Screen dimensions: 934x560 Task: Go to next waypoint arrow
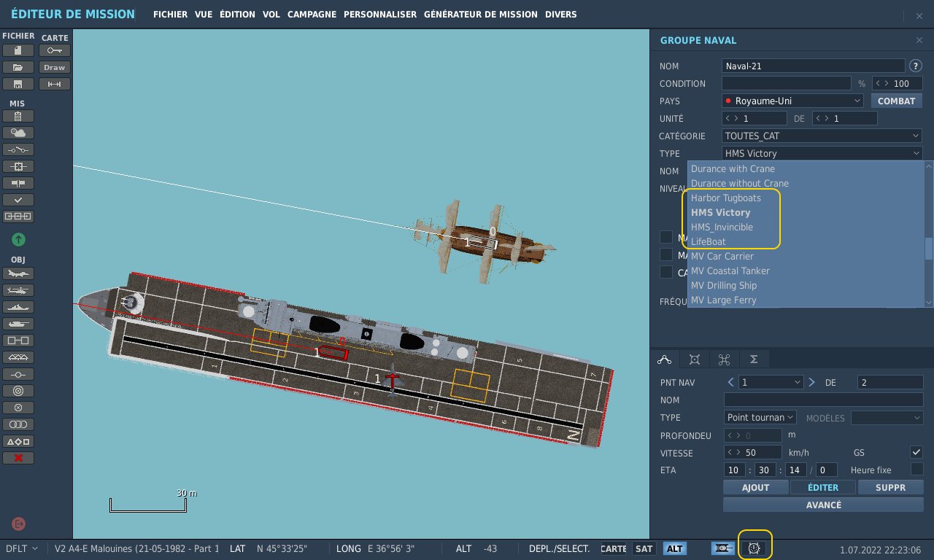(811, 382)
